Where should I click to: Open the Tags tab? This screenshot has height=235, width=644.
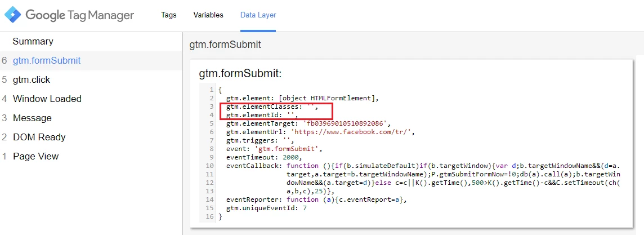click(x=169, y=15)
